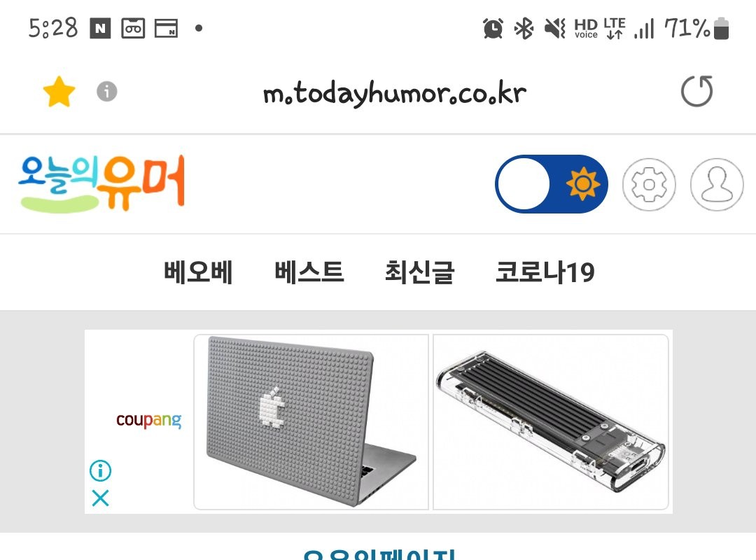Screen dimensions: 756x560
Task: Close the Coupang ad with X
Action: pos(100,498)
